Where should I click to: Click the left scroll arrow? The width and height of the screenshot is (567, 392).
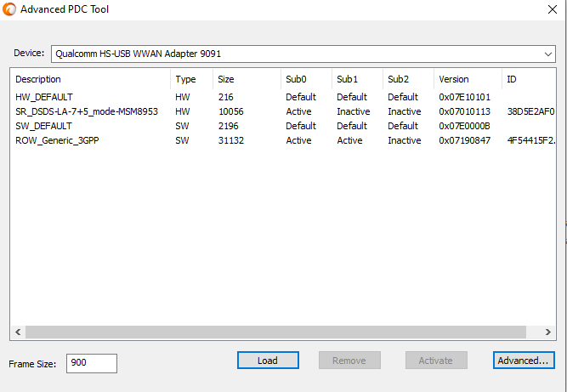click(x=18, y=332)
